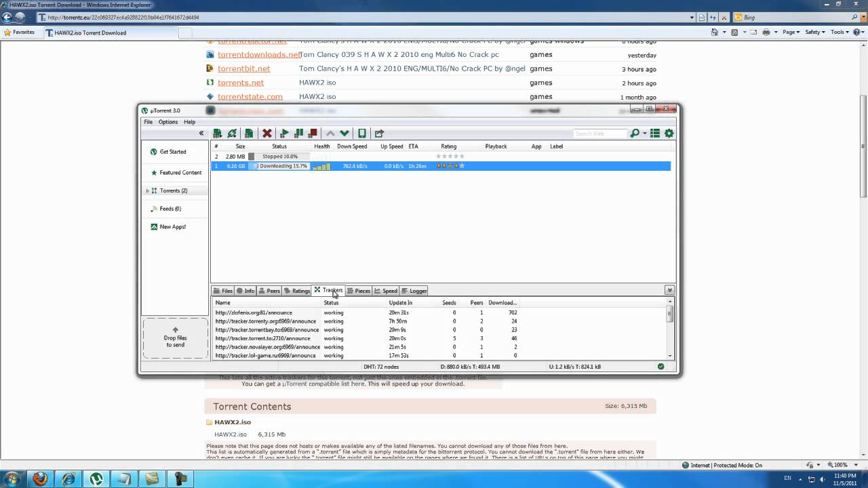Screen dimensions: 868x488
Task: Click the red Remove torrent icon
Action: 267,134
